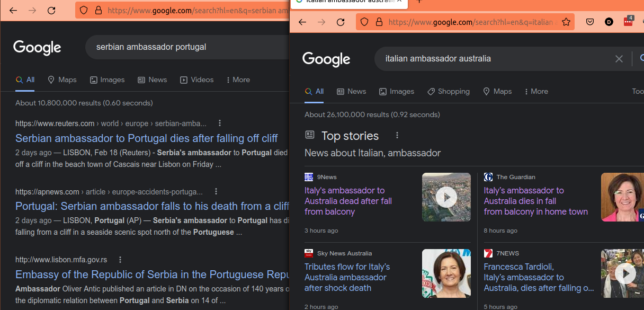The width and height of the screenshot is (644, 310).
Task: Switch to Maps in the Italian search
Action: [497, 91]
